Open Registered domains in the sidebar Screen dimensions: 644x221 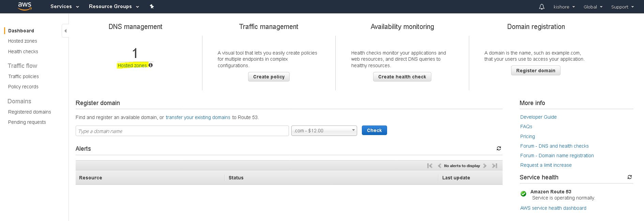coord(30,112)
